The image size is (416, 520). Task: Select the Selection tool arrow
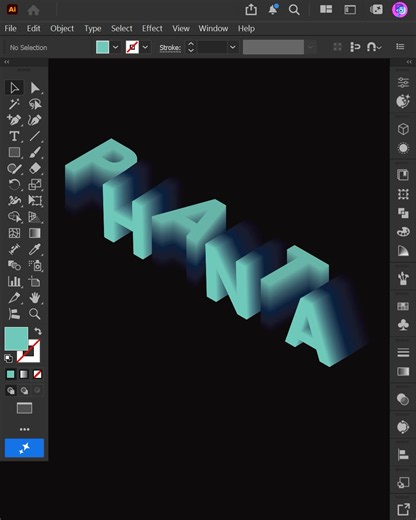click(x=14, y=88)
